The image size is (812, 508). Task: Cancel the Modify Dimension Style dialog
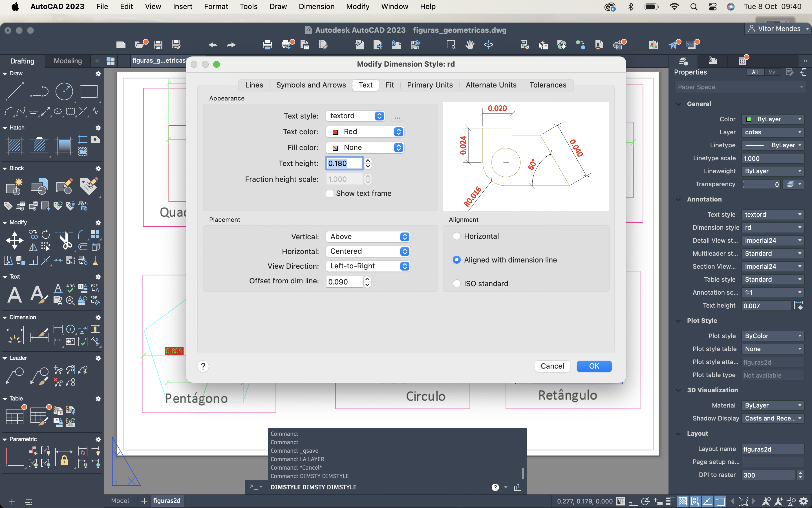[552, 366]
